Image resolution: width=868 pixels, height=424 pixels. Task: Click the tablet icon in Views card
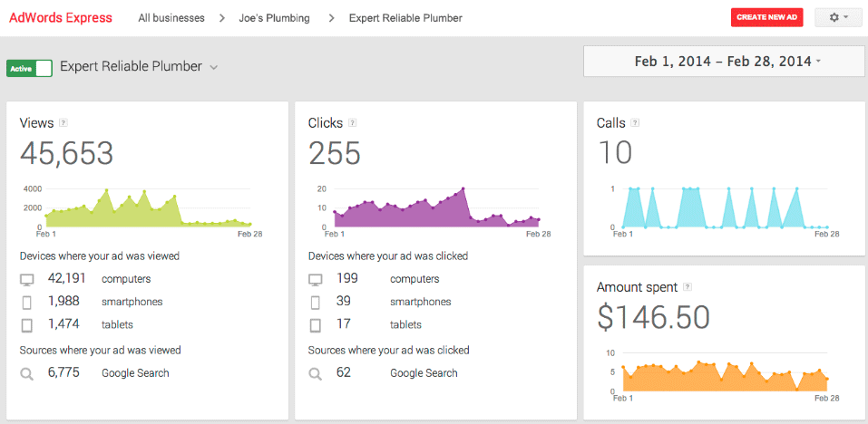pos(27,324)
